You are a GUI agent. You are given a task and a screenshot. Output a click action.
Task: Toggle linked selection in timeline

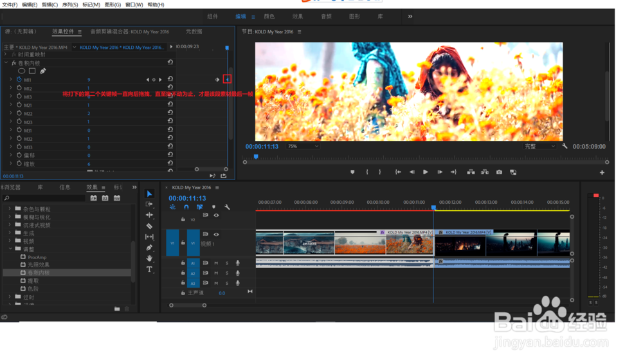coord(200,207)
